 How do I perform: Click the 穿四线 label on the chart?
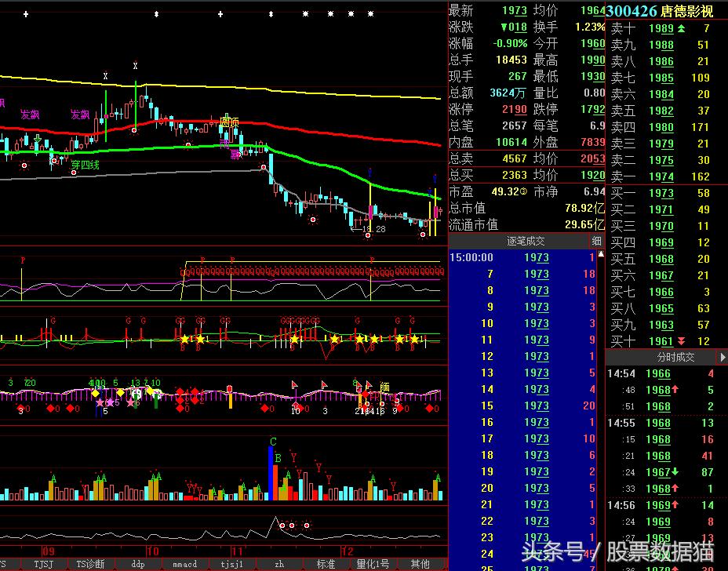point(85,165)
